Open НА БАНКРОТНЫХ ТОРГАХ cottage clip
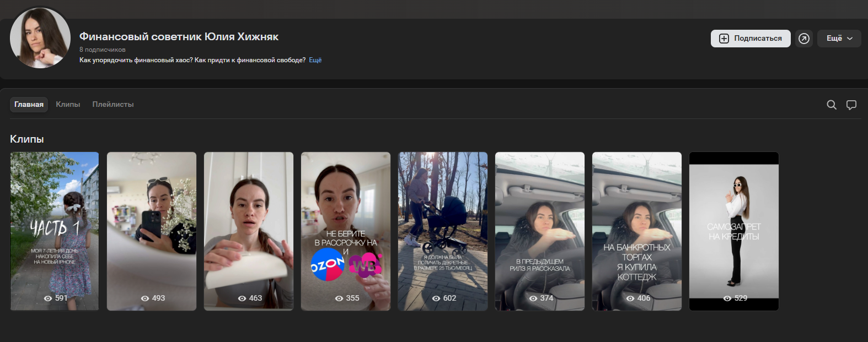This screenshot has height=342, width=868. (x=637, y=231)
